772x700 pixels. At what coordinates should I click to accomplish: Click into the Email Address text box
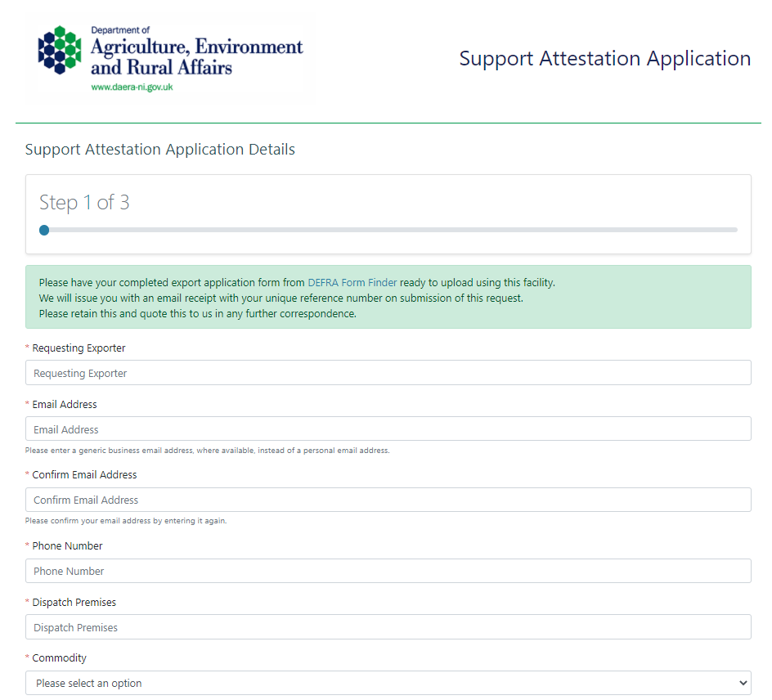pyautogui.click(x=388, y=429)
